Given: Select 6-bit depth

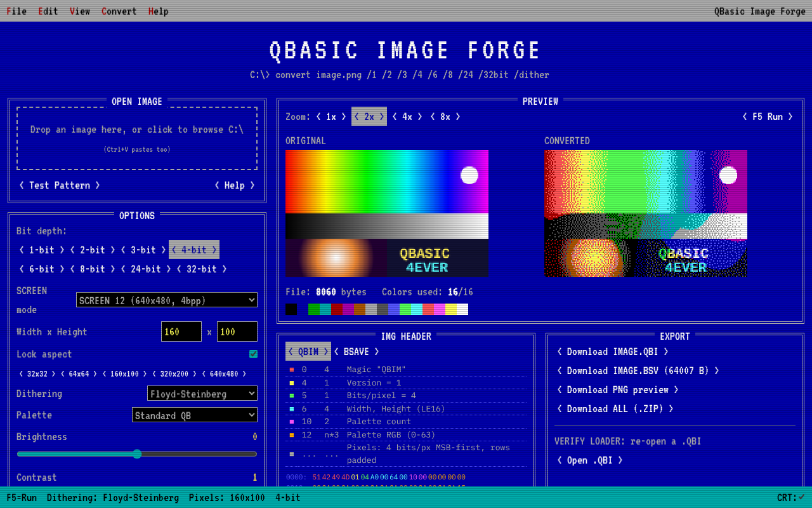Looking at the screenshot, I should pyautogui.click(x=42, y=269).
